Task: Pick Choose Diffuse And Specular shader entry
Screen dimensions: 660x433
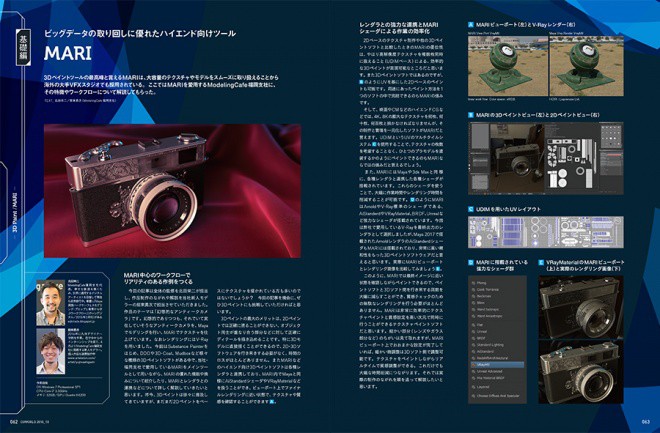Action: (498, 396)
